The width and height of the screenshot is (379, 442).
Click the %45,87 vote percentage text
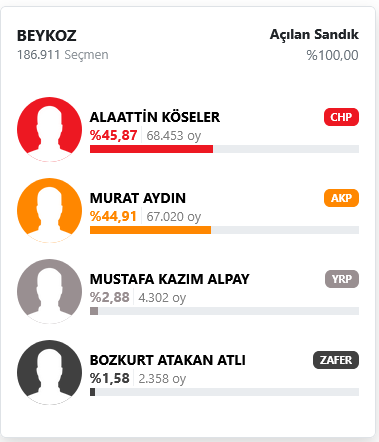click(113, 135)
